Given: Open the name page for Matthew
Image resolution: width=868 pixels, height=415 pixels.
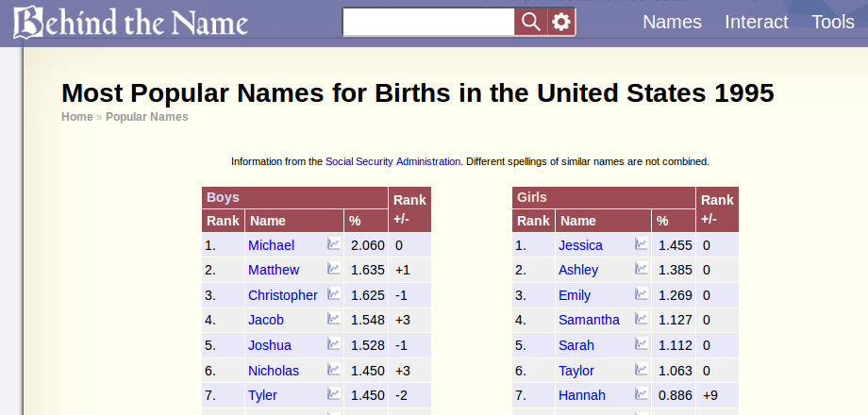Looking at the screenshot, I should tap(274, 270).
